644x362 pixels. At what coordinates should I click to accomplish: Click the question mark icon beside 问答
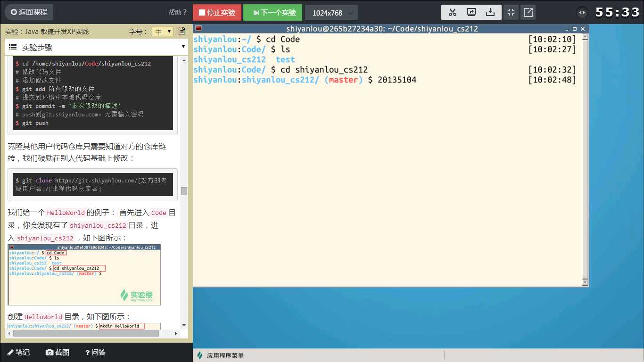(x=88, y=352)
